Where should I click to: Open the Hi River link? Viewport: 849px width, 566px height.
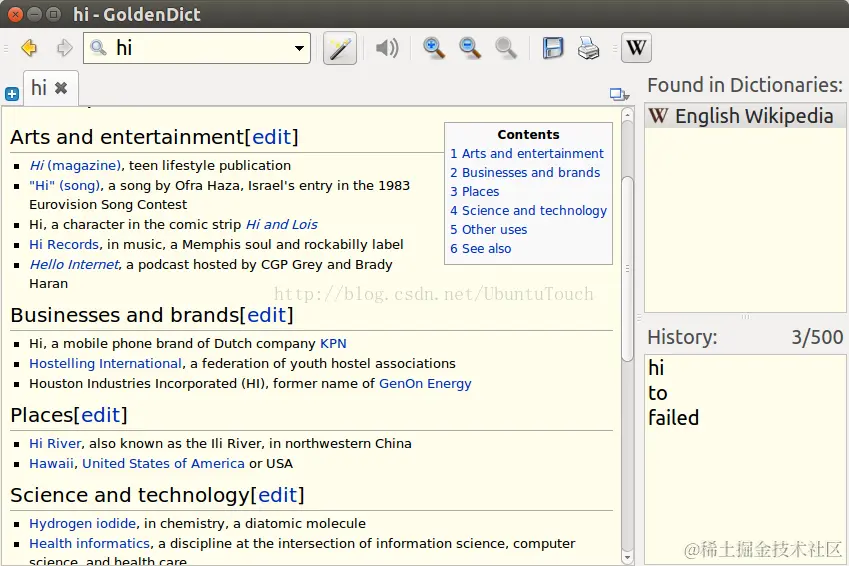point(55,444)
